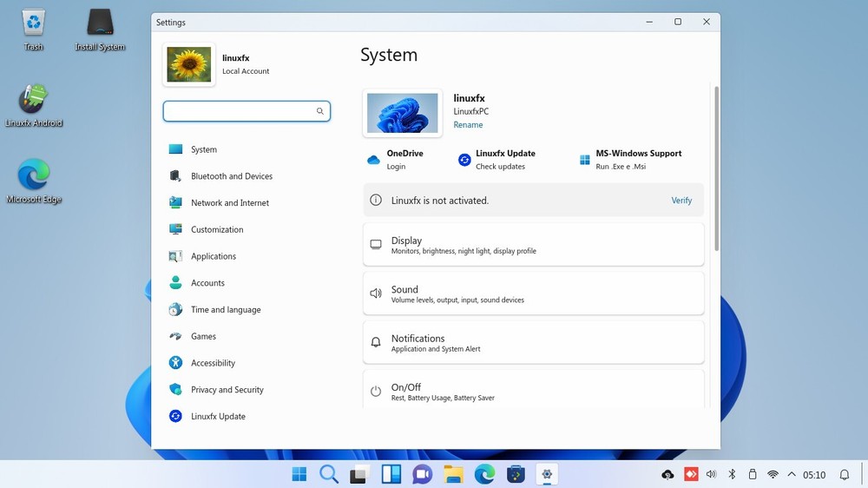This screenshot has width=868, height=488.
Task: Click the OneDrive cloud icon
Action: pyautogui.click(x=374, y=160)
